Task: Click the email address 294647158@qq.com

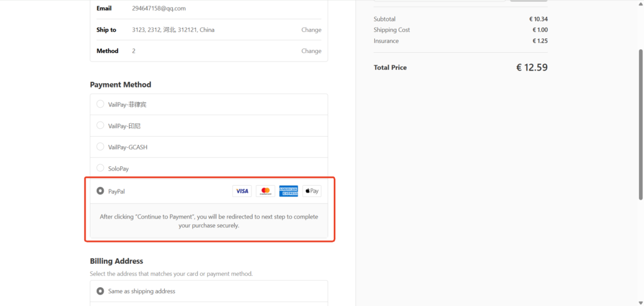Action: 158,9
